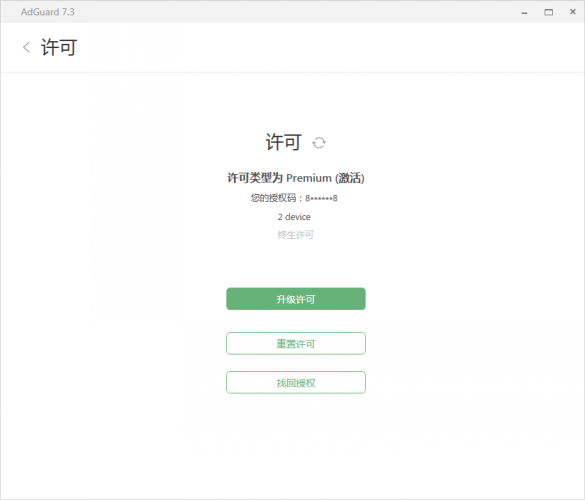Go back using the left arrow
This screenshot has height=500, width=585.
click(26, 47)
